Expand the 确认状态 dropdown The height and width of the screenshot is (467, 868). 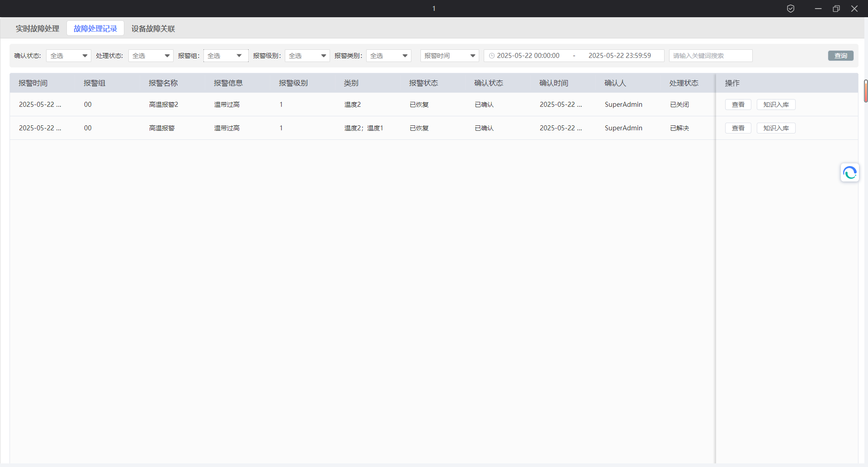68,56
